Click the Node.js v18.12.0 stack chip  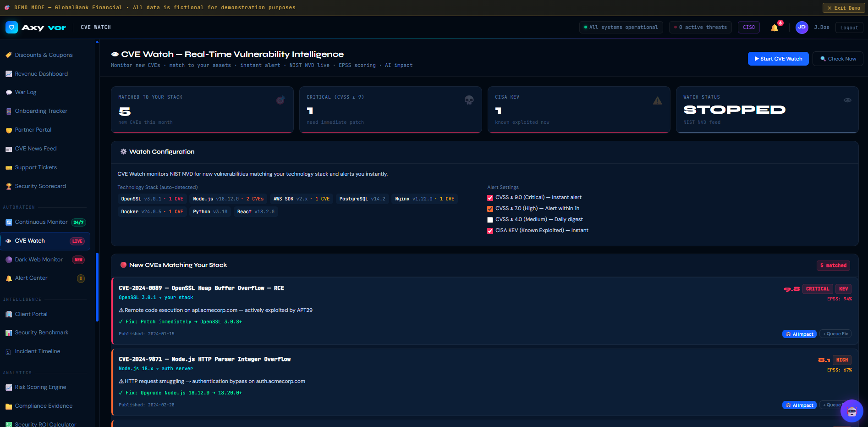[228, 199]
